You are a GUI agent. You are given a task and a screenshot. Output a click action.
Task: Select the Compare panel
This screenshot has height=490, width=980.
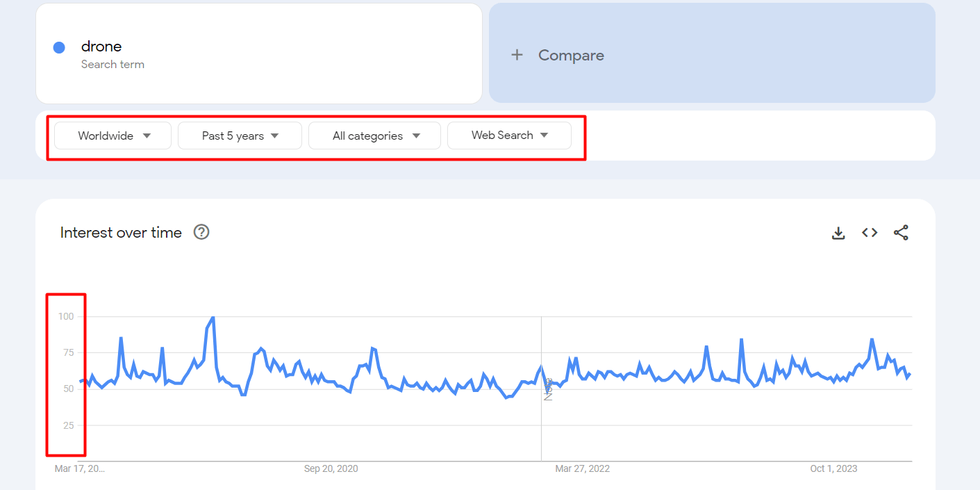pos(712,54)
